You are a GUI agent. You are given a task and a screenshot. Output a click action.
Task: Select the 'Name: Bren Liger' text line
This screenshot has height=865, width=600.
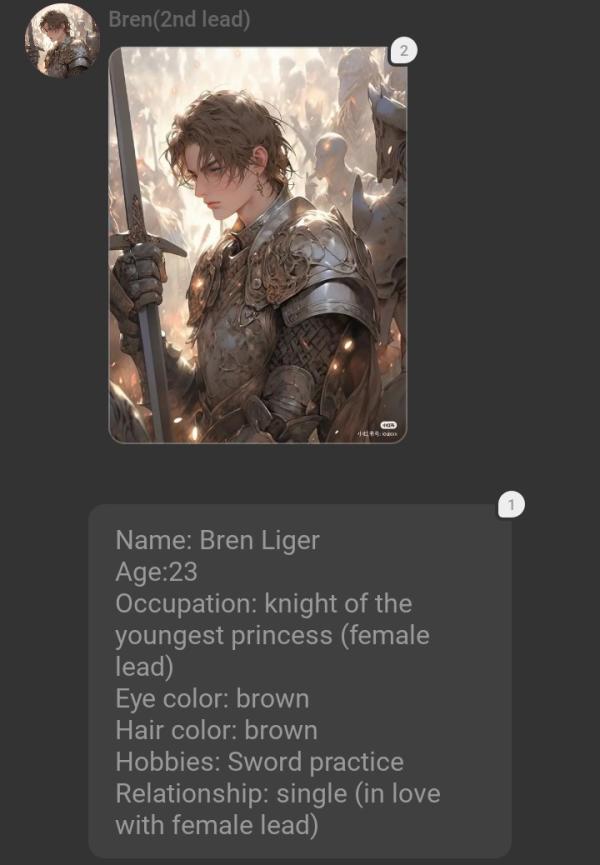click(x=217, y=540)
